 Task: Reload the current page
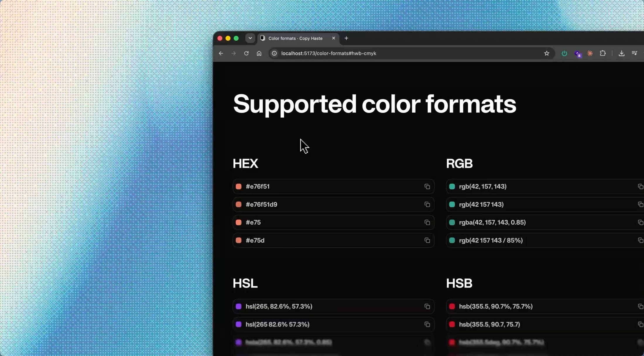coord(246,53)
